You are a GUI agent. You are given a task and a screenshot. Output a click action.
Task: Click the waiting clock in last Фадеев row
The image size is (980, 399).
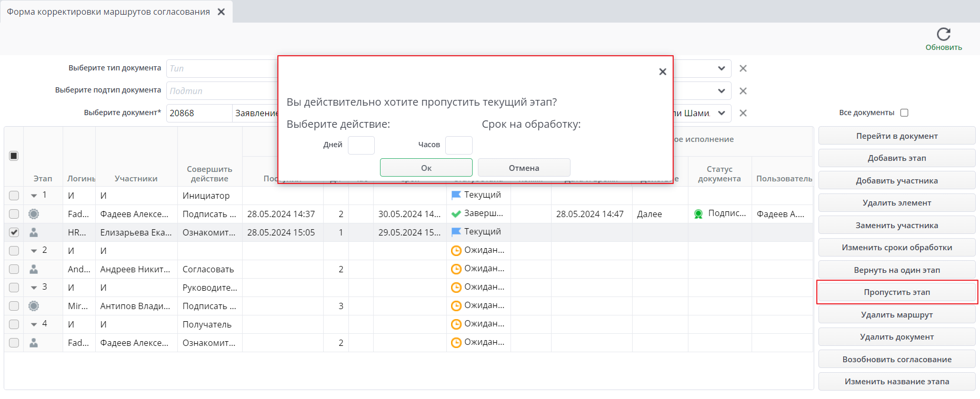coord(456,343)
